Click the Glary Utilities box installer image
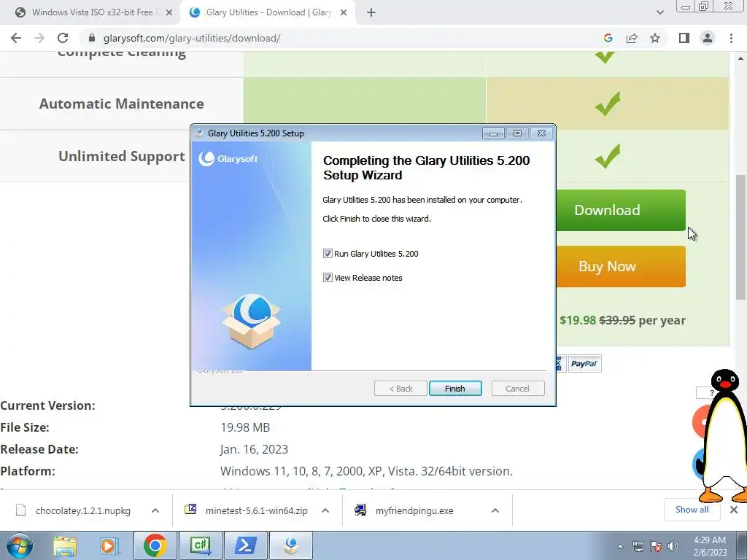 [252, 321]
